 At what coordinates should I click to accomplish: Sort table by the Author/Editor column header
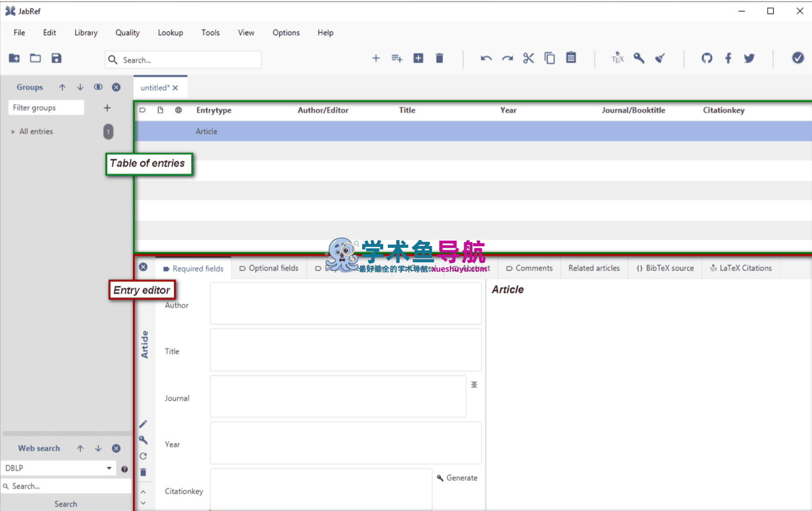[x=323, y=110]
